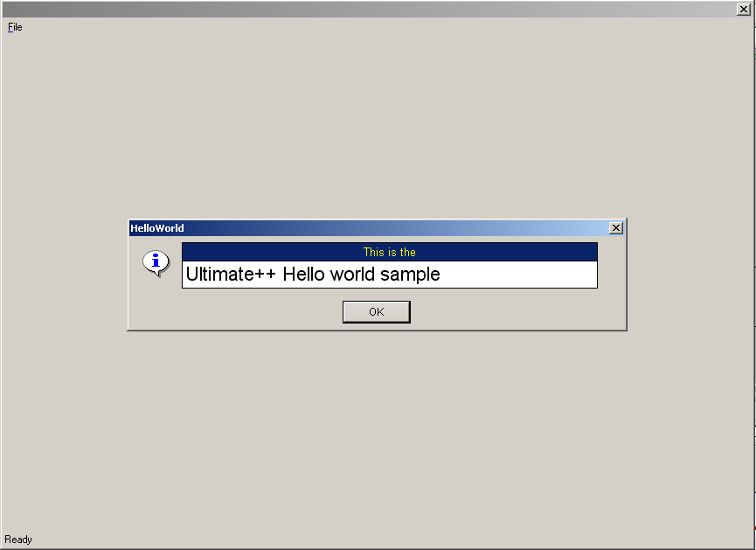Viewport: 756px width, 550px height.
Task: Click the blue info speech bubble icon
Action: click(156, 263)
